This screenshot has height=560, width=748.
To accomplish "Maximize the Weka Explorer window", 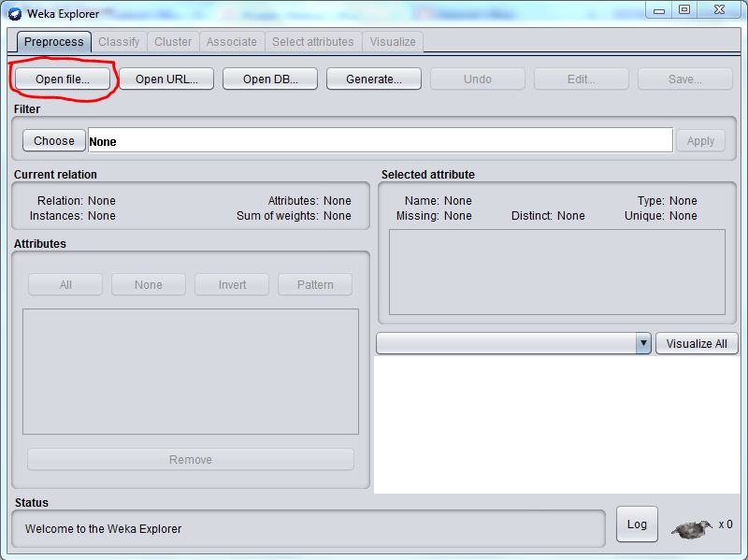I will click(684, 10).
